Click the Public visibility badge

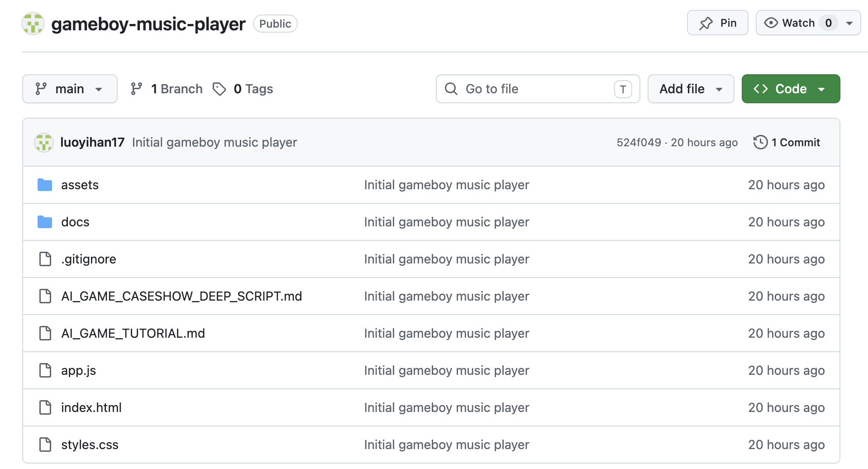[x=275, y=24]
